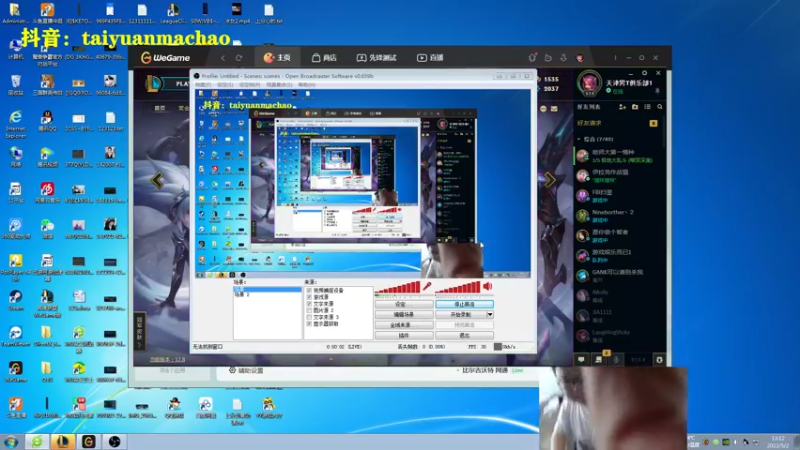Open the first menu in OBS menu bar

(x=203, y=85)
